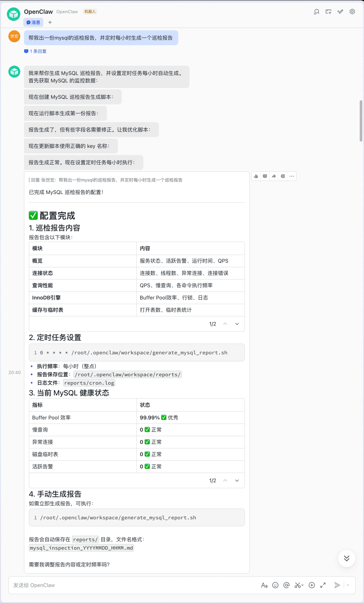Send the message with paper plane

pyautogui.click(x=337, y=585)
